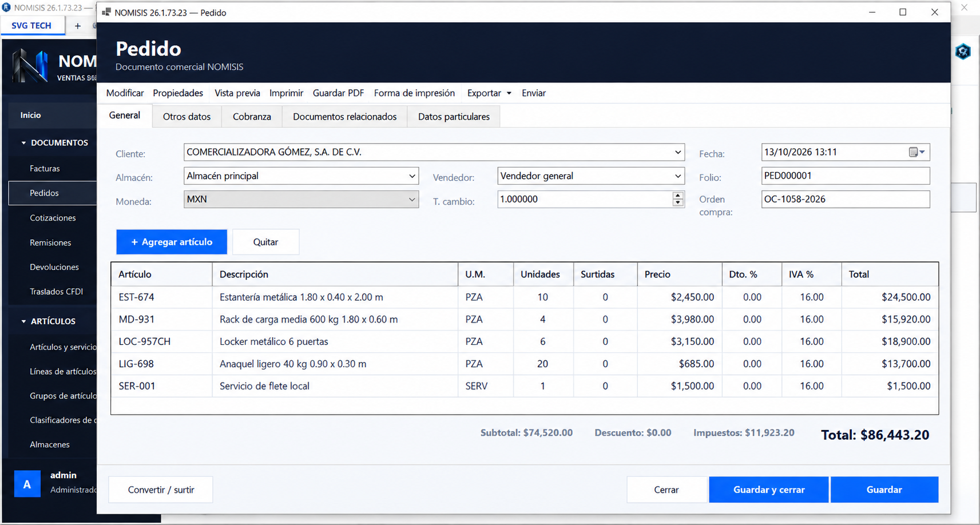The height and width of the screenshot is (525, 980).
Task: Click the Precio column header
Action: (x=680, y=275)
